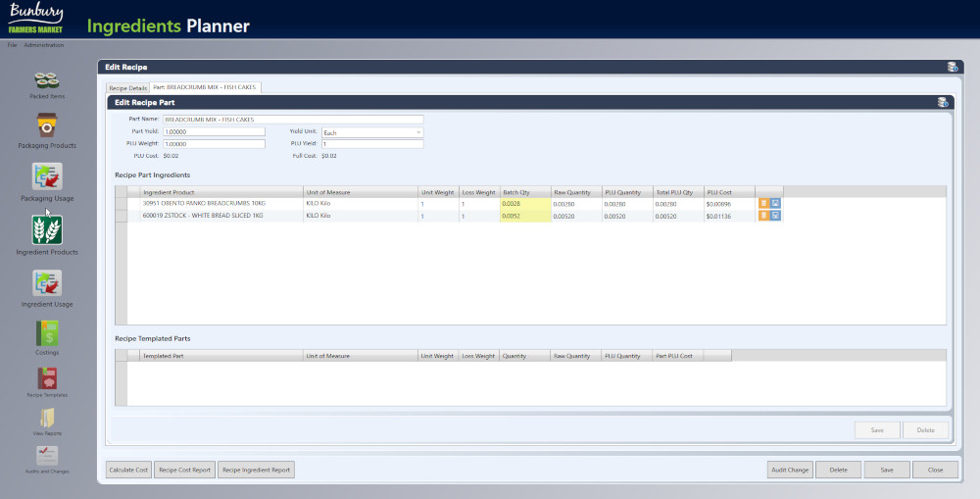Open the File menu
This screenshot has height=499, width=980.
pyautogui.click(x=12, y=45)
